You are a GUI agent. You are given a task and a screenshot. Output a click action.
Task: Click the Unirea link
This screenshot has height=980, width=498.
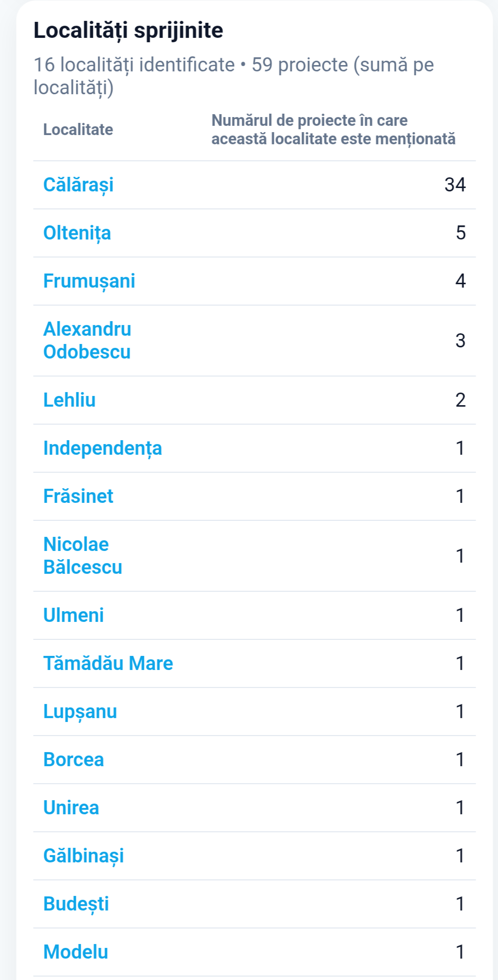[x=71, y=808]
